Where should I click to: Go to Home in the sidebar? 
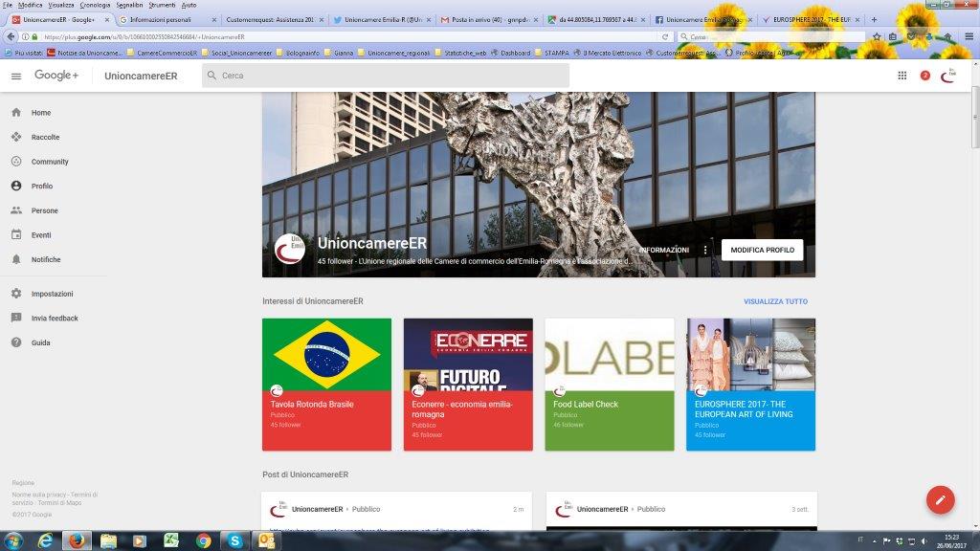[40, 113]
